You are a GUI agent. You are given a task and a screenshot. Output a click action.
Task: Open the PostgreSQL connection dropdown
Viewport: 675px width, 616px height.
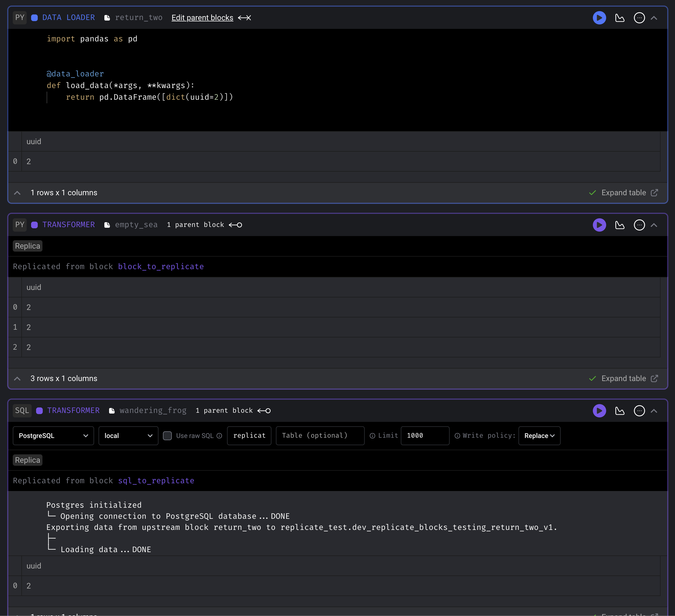(x=53, y=436)
